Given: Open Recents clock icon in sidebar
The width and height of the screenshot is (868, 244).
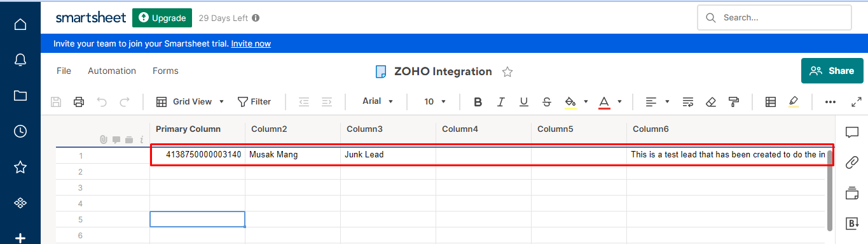Looking at the screenshot, I should click(x=20, y=131).
